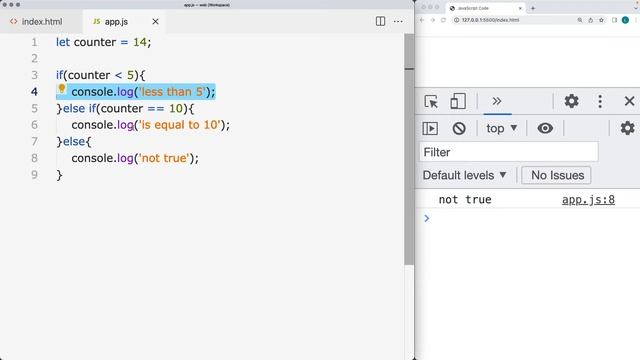Click the 'let counter = 14;' line
This screenshot has width=640, height=360.
click(103, 42)
